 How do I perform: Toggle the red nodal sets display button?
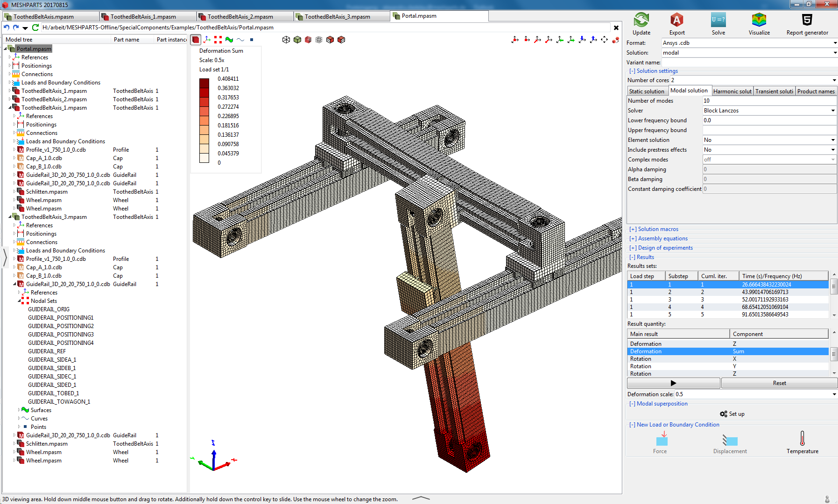pos(218,40)
